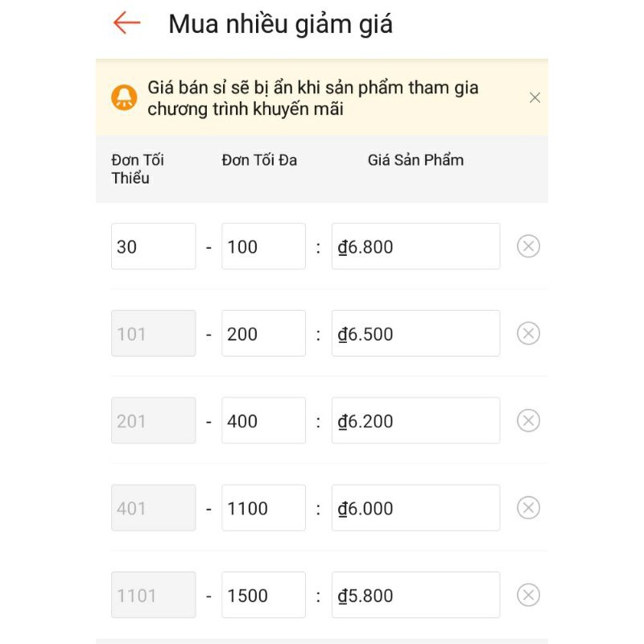
Task: Tap the back arrow icon
Action: [126, 23]
